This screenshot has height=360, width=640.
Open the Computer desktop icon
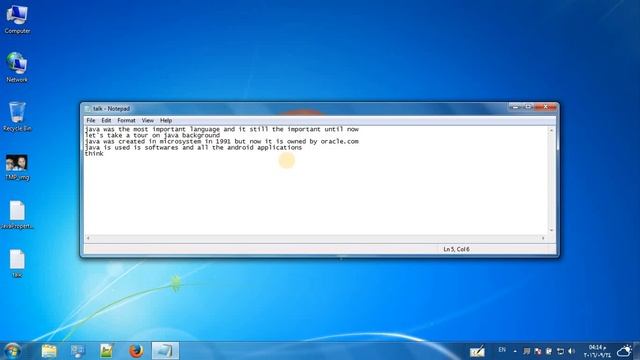pyautogui.click(x=17, y=18)
